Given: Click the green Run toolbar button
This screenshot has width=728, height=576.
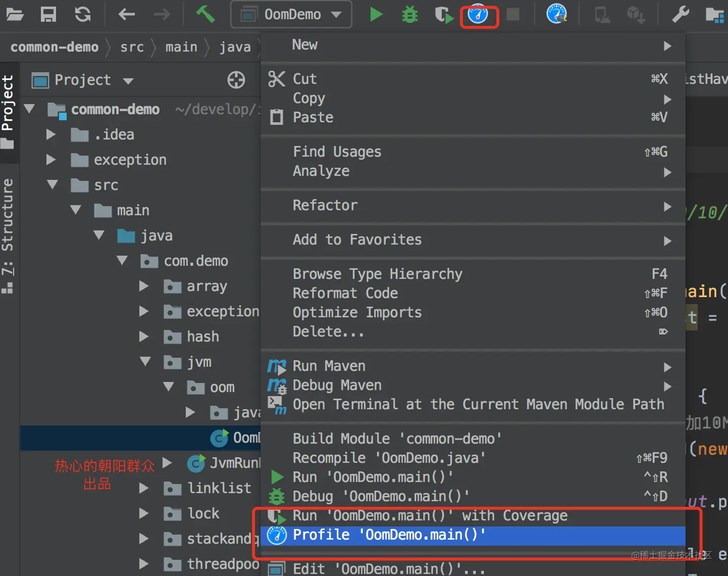Looking at the screenshot, I should pos(376,14).
